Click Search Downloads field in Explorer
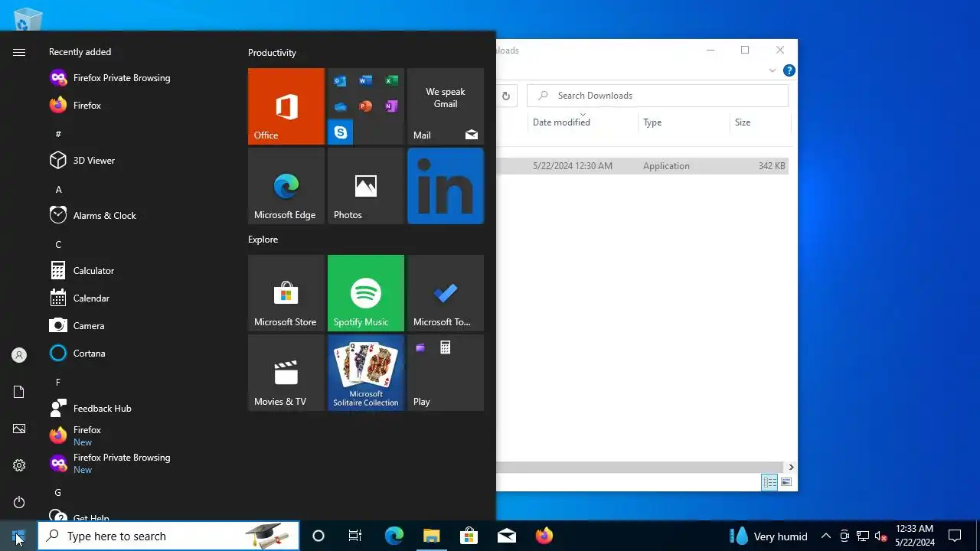This screenshot has height=551, width=980. tap(658, 96)
